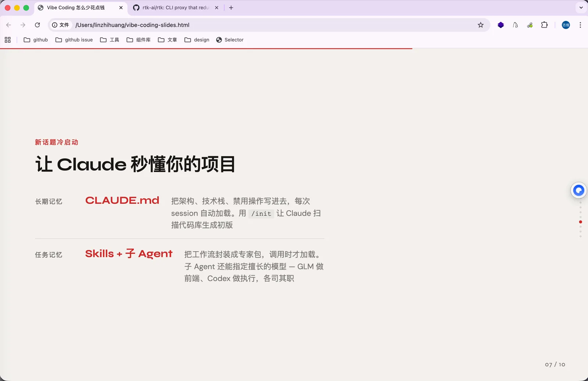588x381 pixels.
Task: Click the red active slide dot
Action: point(581,222)
